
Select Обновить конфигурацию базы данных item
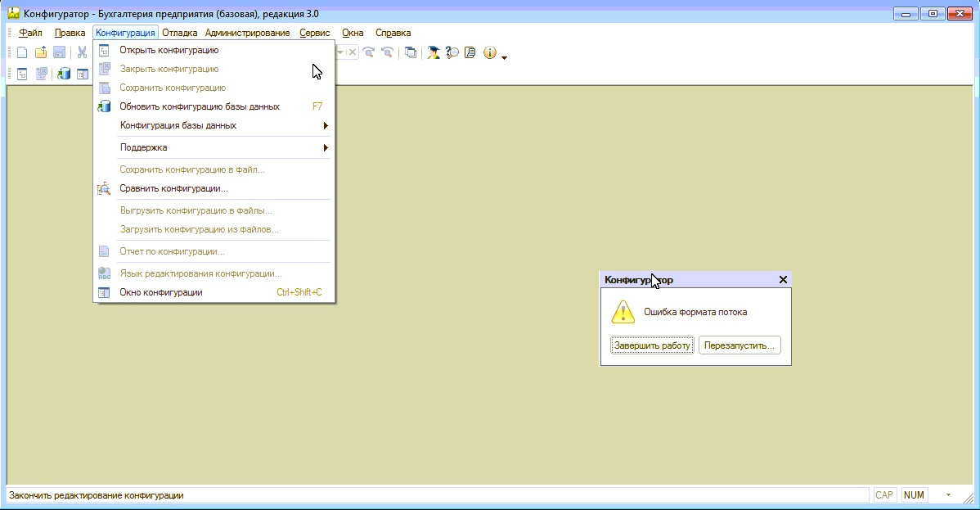(x=214, y=106)
